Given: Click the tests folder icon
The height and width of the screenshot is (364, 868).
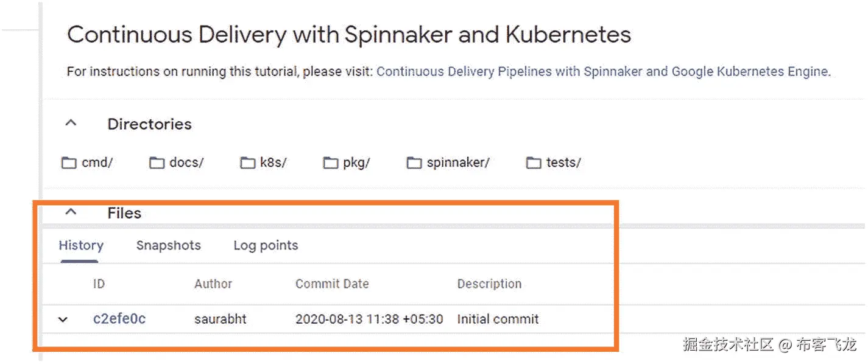Looking at the screenshot, I should pos(534,163).
